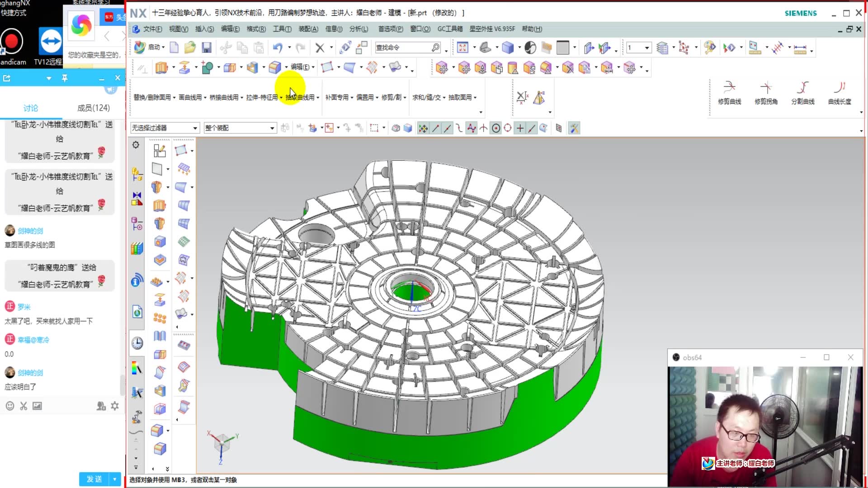Click the 剑神的剑 username link
The image size is (868, 488).
coord(30,231)
